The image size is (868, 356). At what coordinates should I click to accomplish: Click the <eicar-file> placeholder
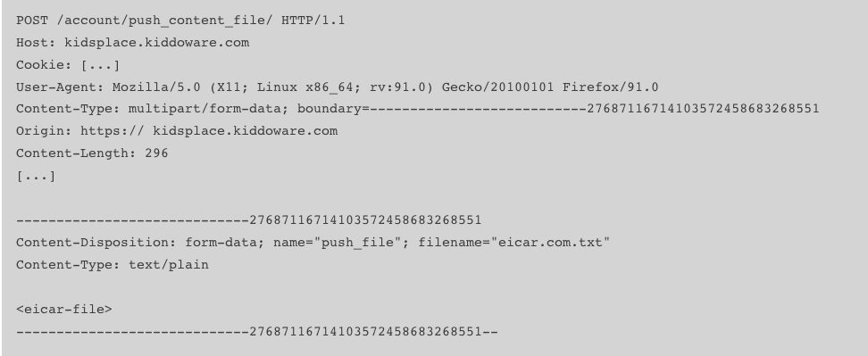pyautogui.click(x=64, y=310)
